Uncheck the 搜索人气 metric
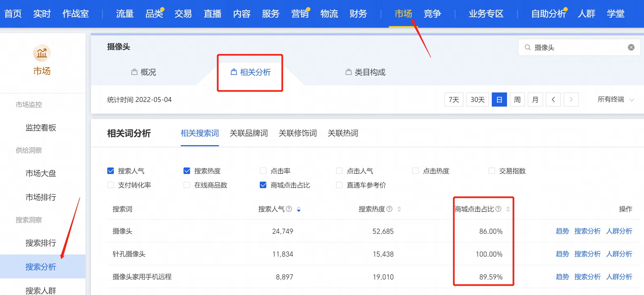Screen dimensions: 644x295 pyautogui.click(x=111, y=171)
